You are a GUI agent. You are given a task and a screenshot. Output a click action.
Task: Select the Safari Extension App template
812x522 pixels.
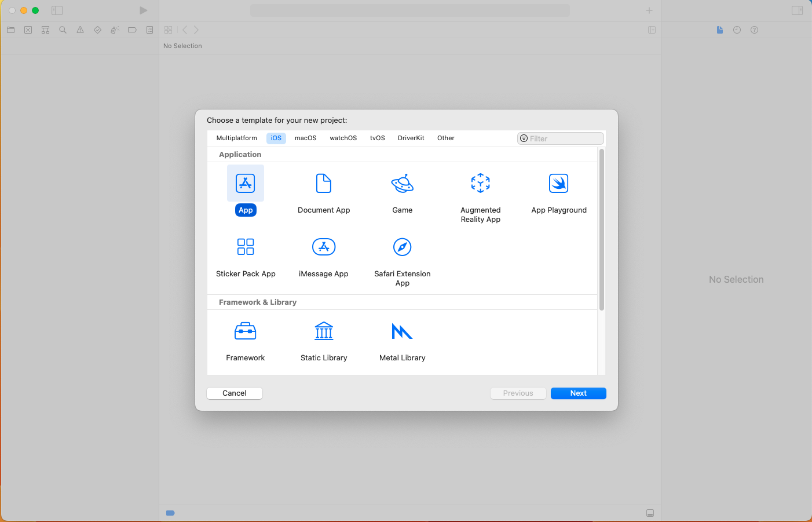pyautogui.click(x=402, y=247)
